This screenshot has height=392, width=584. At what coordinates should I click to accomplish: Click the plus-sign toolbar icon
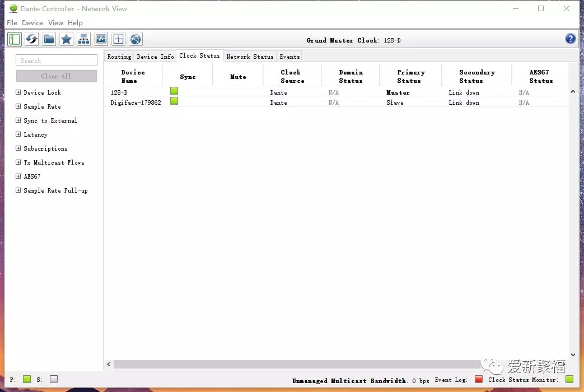pyautogui.click(x=118, y=39)
